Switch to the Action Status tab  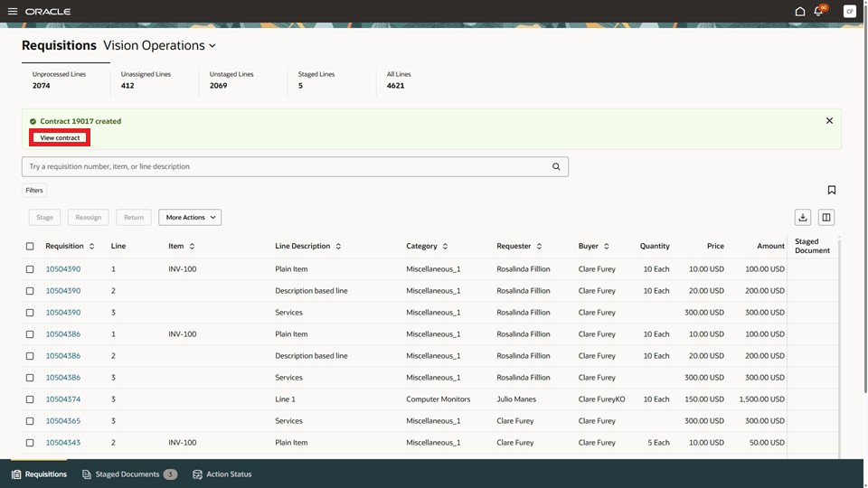coord(222,474)
